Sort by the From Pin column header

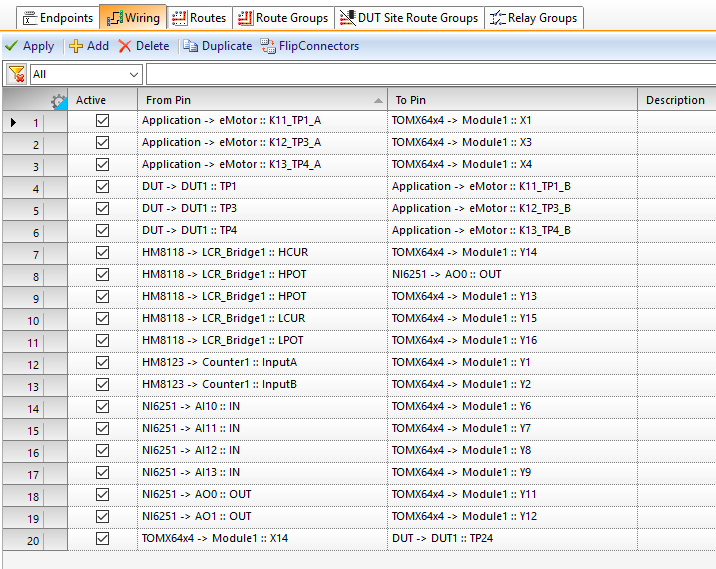(x=262, y=100)
